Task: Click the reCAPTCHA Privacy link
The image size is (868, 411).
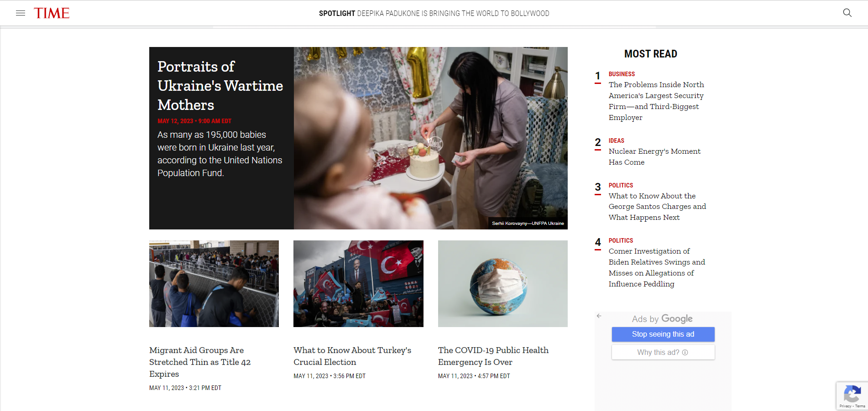Action: (845, 406)
